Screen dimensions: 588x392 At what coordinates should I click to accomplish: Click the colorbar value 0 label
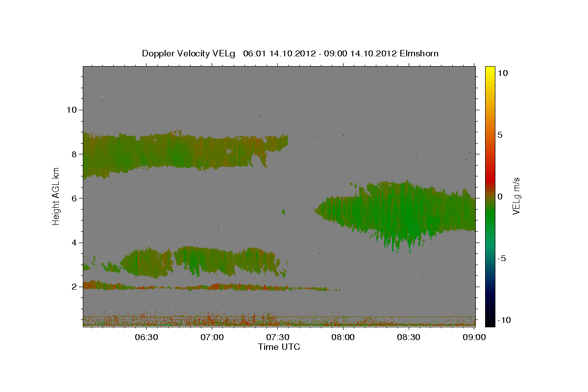[500, 196]
